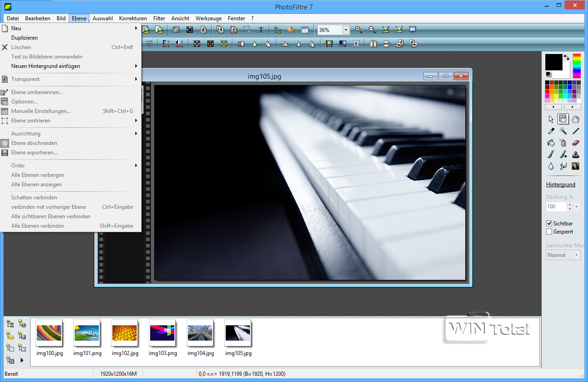Pick the Eraser tool
This screenshot has height=382, width=588.
click(575, 143)
